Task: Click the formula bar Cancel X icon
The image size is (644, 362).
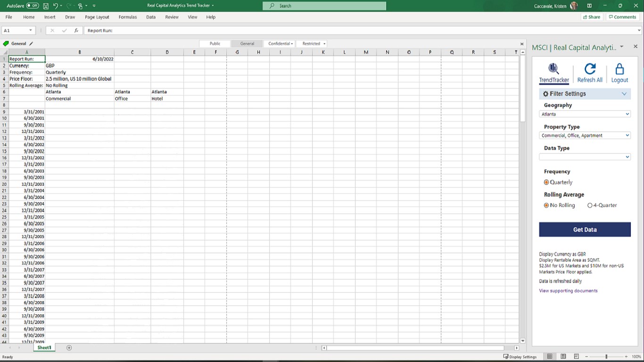Action: click(x=52, y=30)
